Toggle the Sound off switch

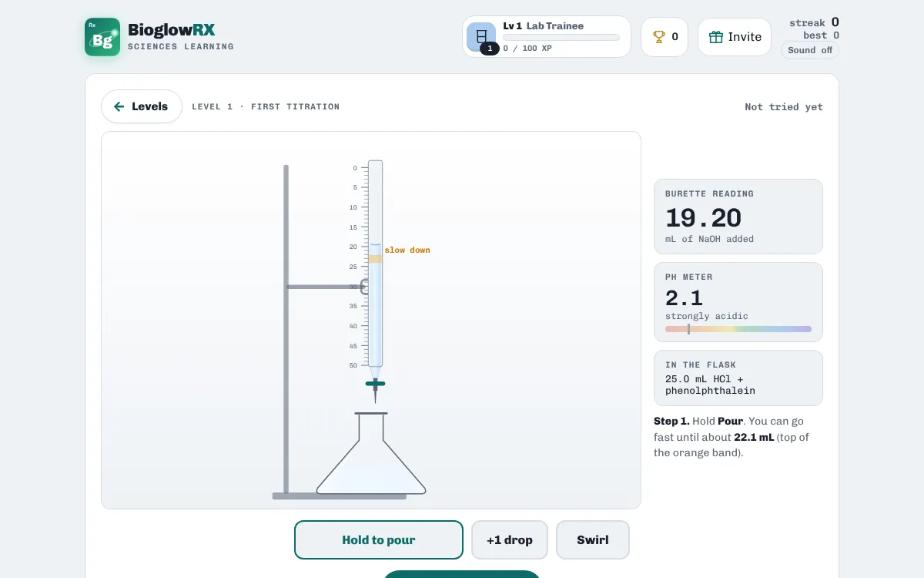[x=810, y=50]
